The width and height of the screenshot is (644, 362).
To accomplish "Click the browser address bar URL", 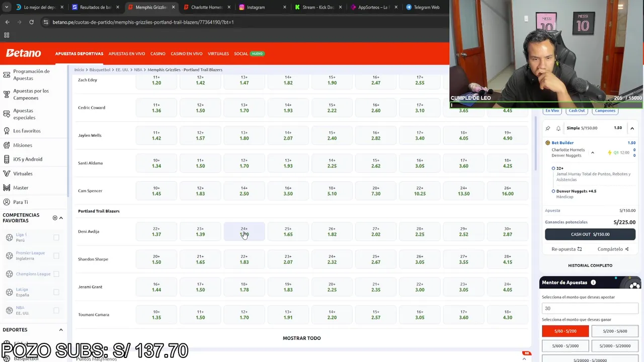I will 143,22.
